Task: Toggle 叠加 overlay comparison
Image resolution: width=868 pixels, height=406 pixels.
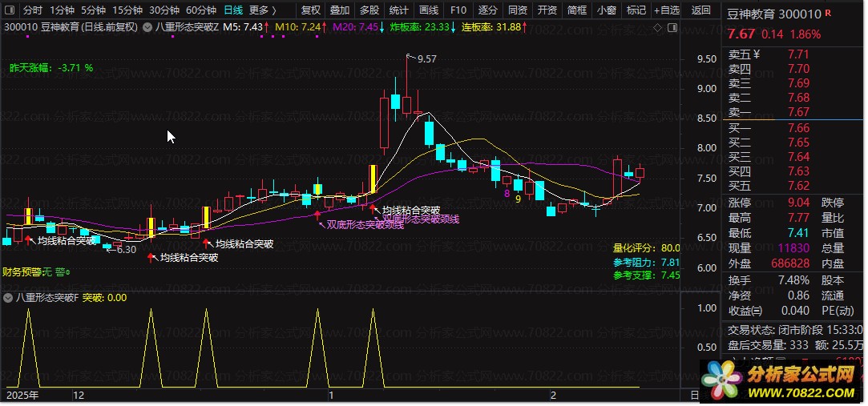Action: 340,10
